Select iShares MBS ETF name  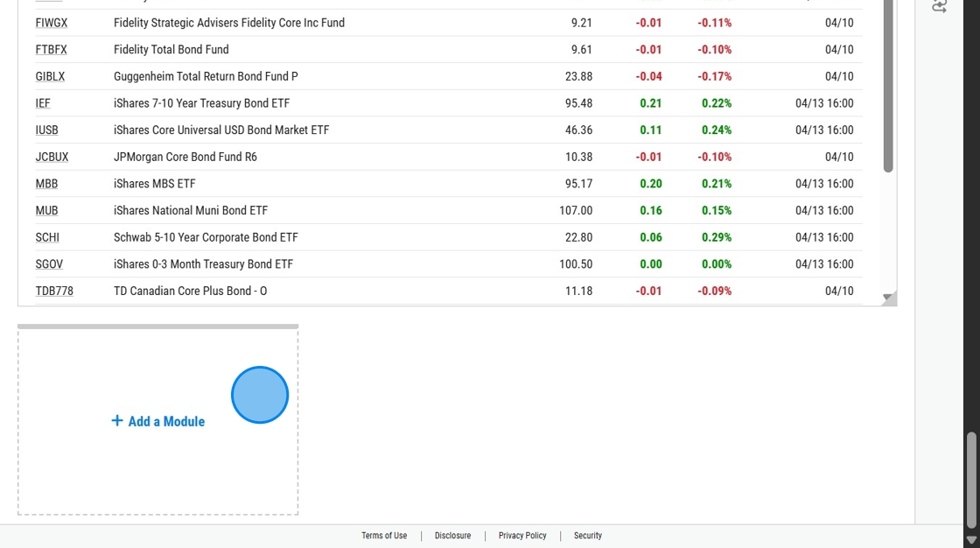click(x=154, y=184)
